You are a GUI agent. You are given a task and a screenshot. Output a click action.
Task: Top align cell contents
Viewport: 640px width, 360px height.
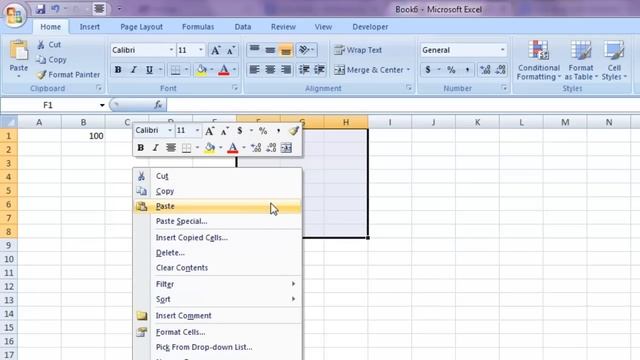(x=254, y=50)
